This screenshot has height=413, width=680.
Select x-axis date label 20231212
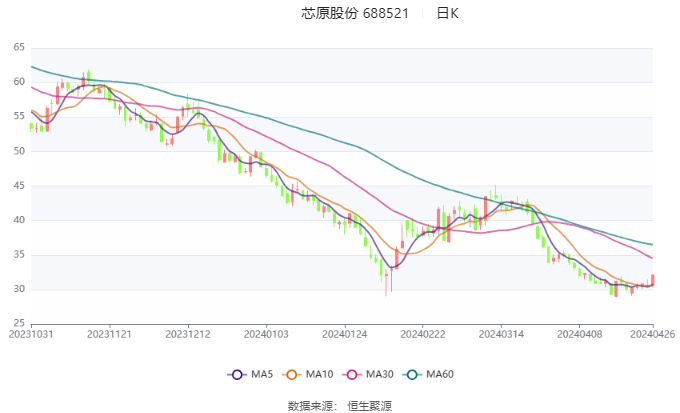coord(188,334)
